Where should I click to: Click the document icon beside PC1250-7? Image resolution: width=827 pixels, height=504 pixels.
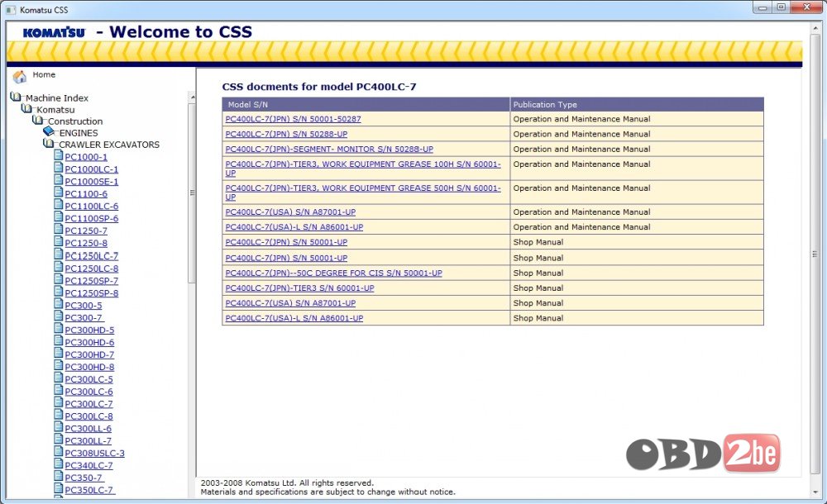pos(59,230)
